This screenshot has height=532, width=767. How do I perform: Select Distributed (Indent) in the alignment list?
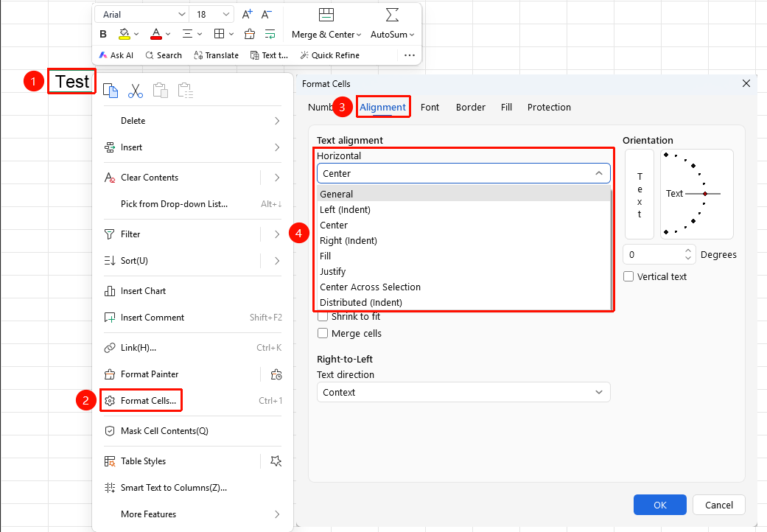pos(464,303)
